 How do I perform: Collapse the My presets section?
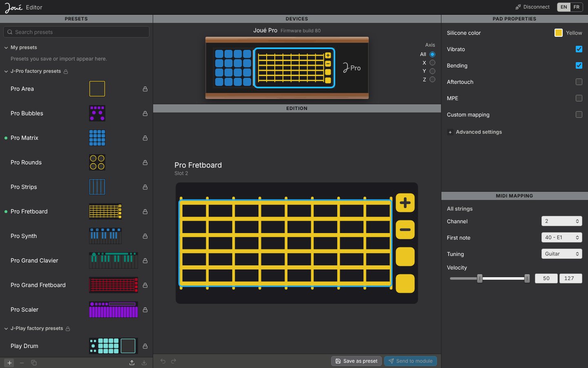(6, 48)
